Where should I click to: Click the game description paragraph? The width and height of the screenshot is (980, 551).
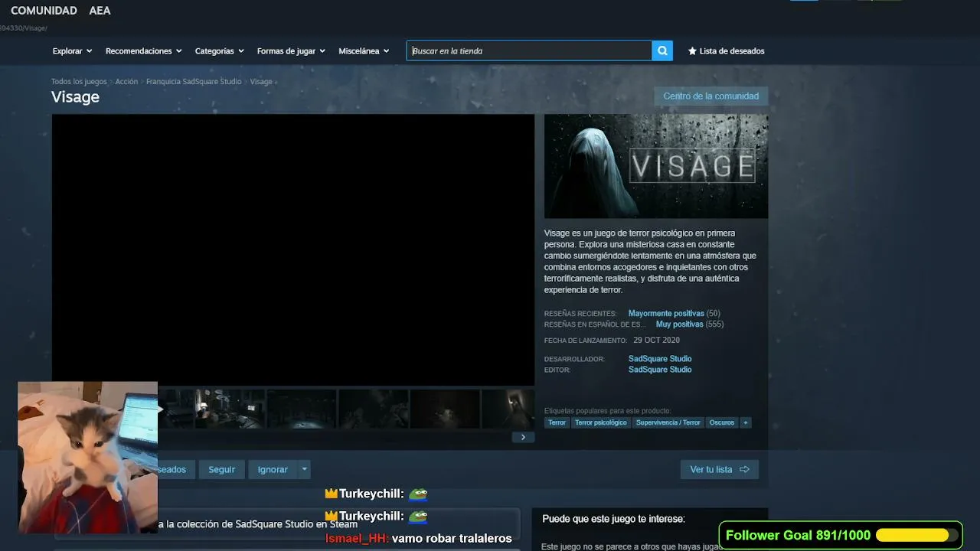pyautogui.click(x=651, y=262)
